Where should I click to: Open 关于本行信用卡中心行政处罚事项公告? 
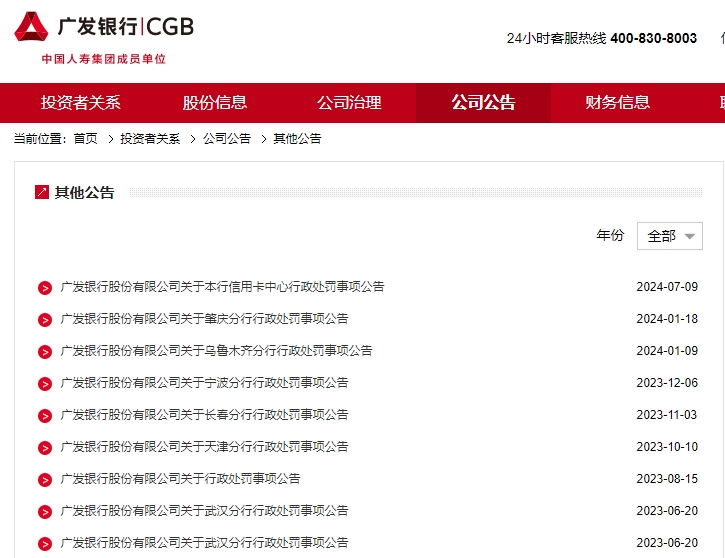(x=222, y=287)
